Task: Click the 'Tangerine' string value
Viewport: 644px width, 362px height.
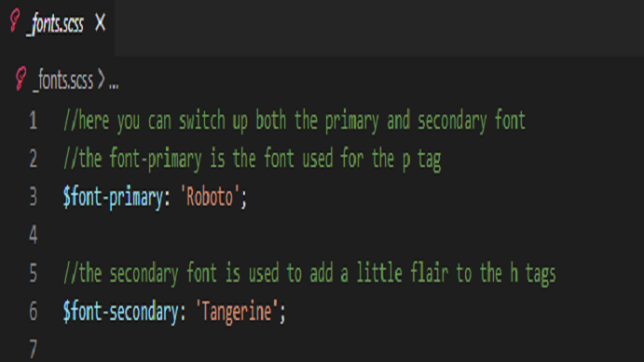Action: tap(237, 312)
